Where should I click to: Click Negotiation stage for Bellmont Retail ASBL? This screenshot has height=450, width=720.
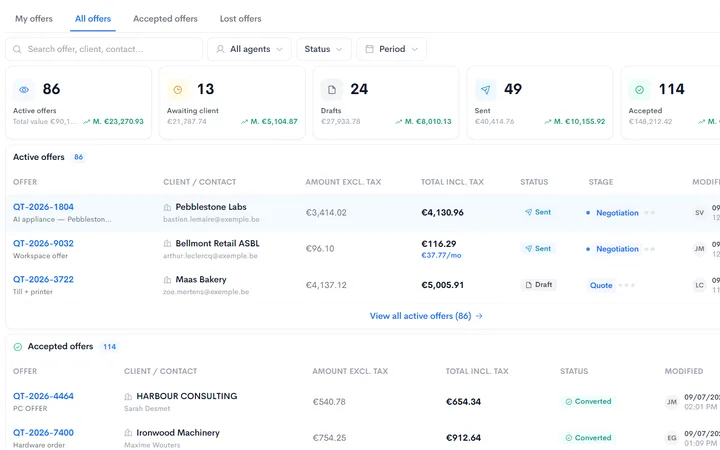(x=617, y=249)
